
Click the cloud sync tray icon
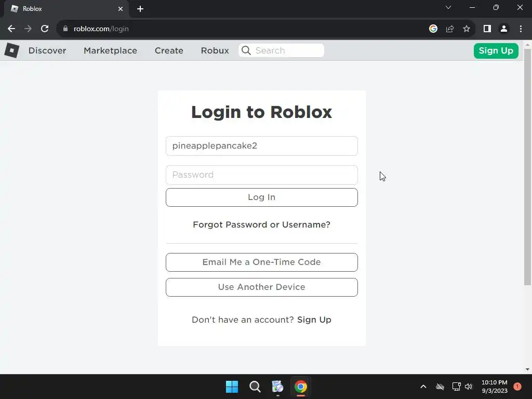point(440,387)
